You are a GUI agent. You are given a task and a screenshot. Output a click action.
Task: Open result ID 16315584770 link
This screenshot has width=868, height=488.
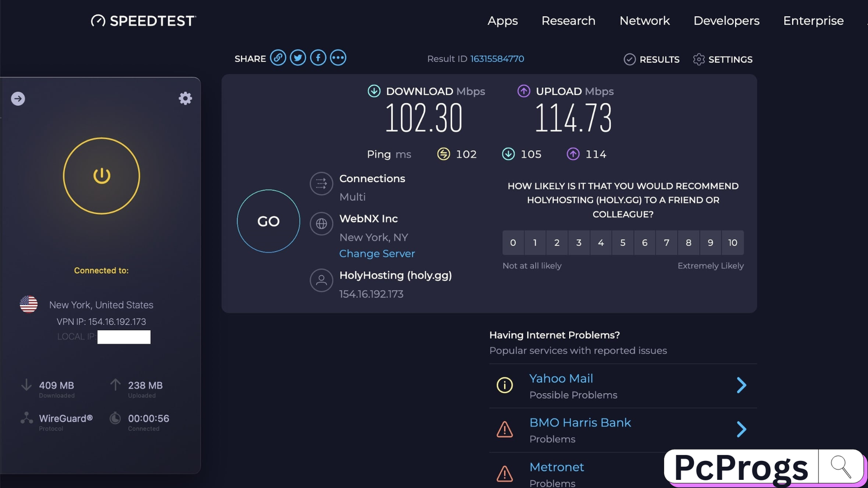coord(497,59)
